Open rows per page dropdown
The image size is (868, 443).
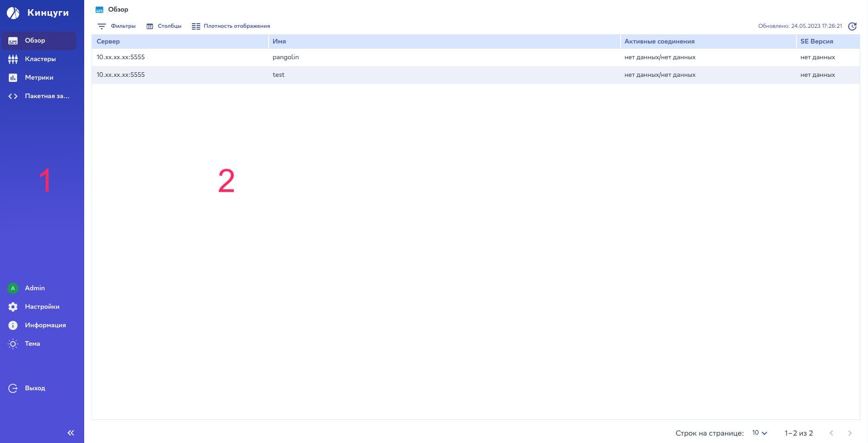pos(759,433)
